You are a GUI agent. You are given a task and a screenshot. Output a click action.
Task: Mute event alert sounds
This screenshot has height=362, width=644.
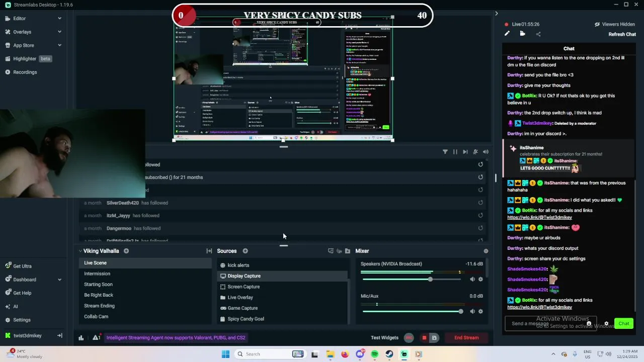pyautogui.click(x=486, y=152)
